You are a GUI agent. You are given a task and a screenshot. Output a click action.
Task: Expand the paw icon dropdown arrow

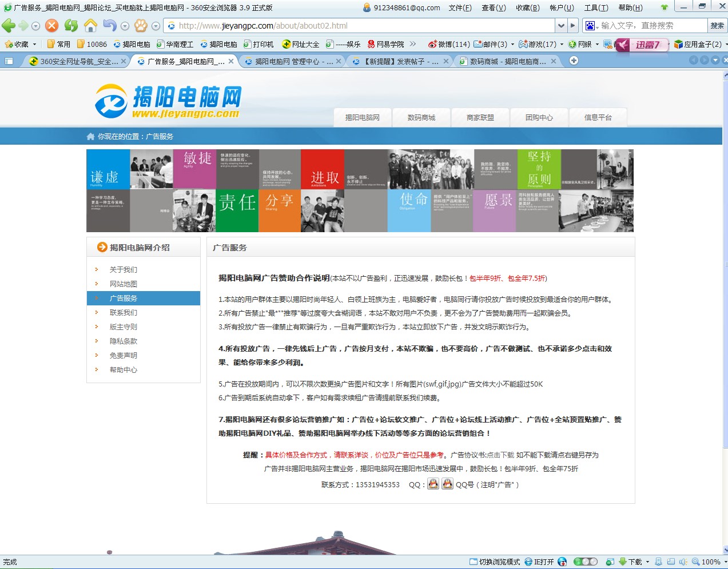[x=155, y=26]
